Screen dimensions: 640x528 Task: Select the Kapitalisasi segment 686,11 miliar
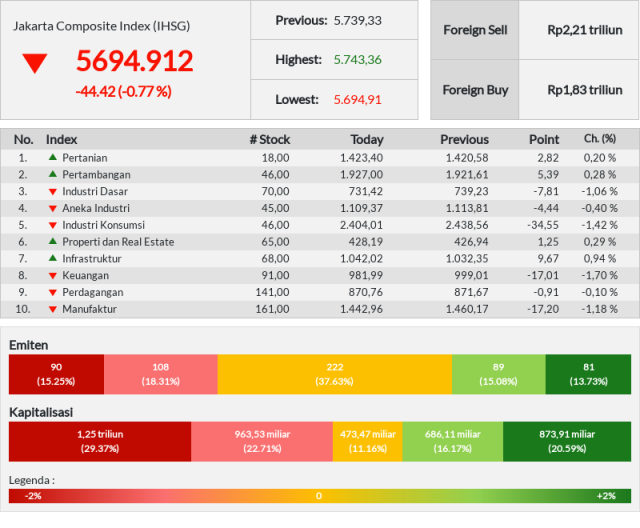point(453,441)
